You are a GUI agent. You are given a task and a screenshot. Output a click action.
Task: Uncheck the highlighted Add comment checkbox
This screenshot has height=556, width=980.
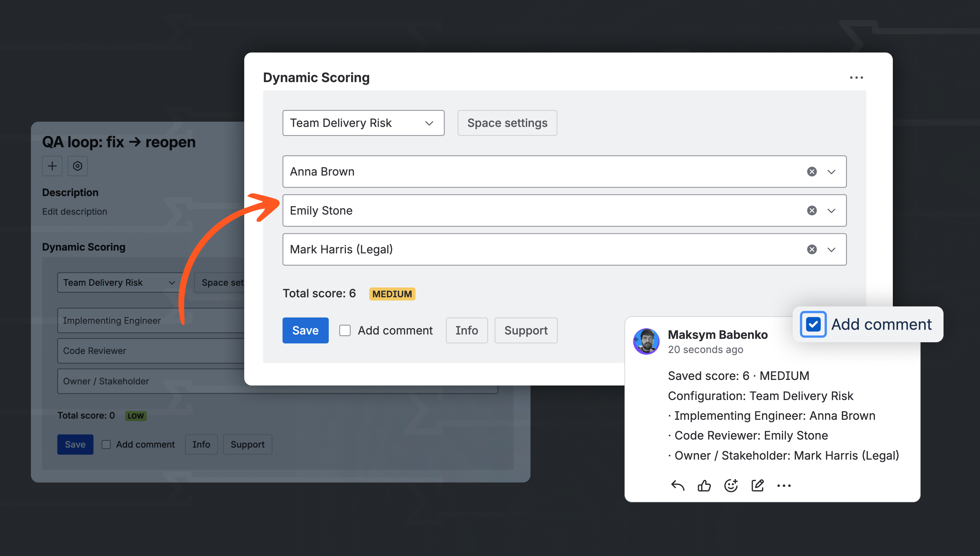click(x=813, y=324)
